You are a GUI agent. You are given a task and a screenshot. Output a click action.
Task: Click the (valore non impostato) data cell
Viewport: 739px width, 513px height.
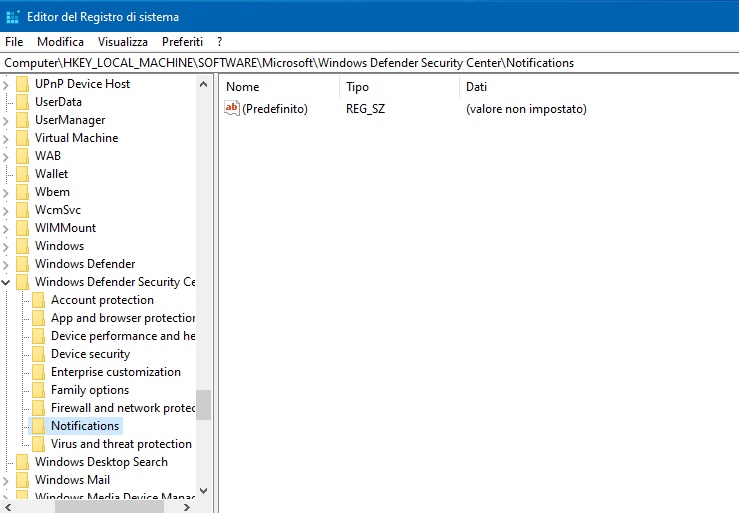tap(526, 109)
